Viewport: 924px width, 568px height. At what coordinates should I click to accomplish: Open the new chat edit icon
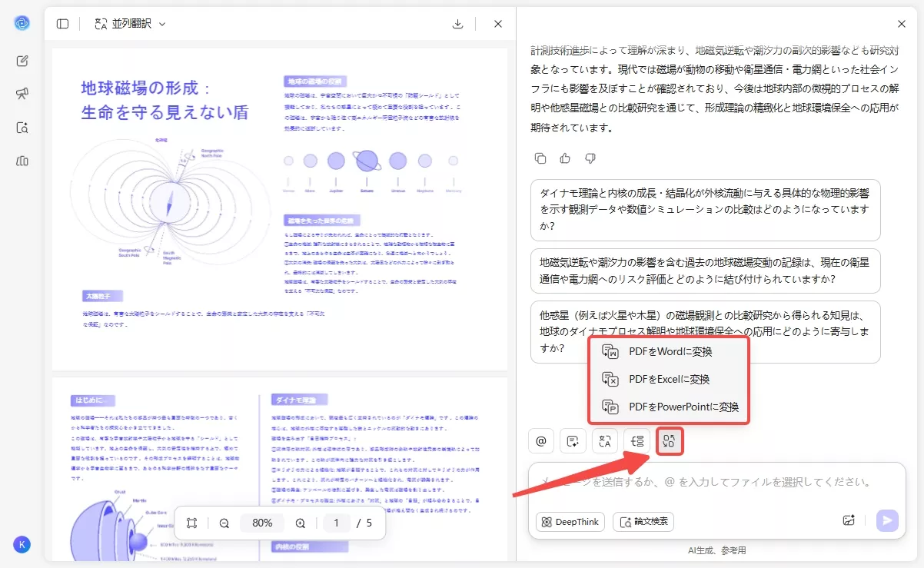click(x=22, y=61)
